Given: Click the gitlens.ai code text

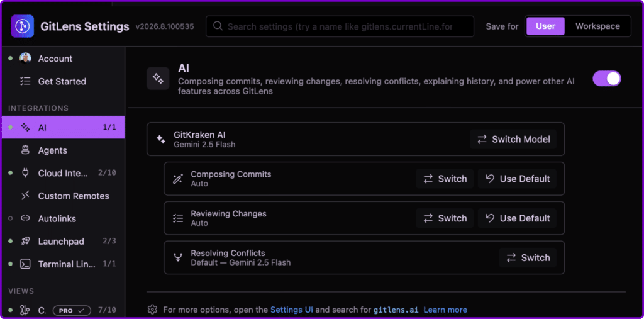Looking at the screenshot, I should (396, 310).
